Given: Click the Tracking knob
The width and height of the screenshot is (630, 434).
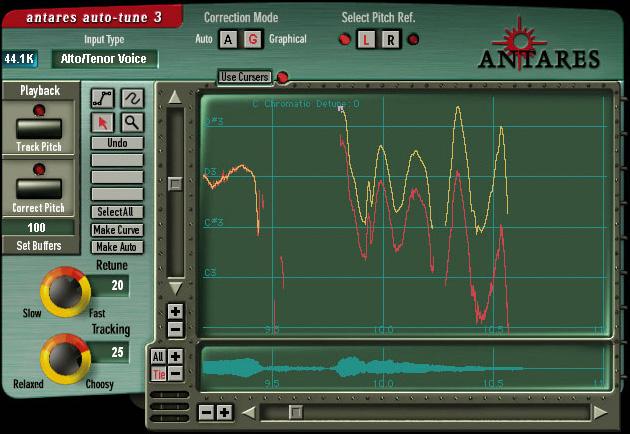Looking at the screenshot, I should pos(65,359).
